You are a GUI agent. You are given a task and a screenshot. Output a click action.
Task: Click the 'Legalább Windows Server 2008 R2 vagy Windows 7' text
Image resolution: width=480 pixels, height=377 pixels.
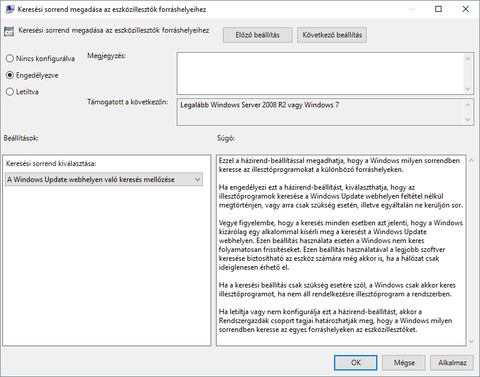point(260,105)
